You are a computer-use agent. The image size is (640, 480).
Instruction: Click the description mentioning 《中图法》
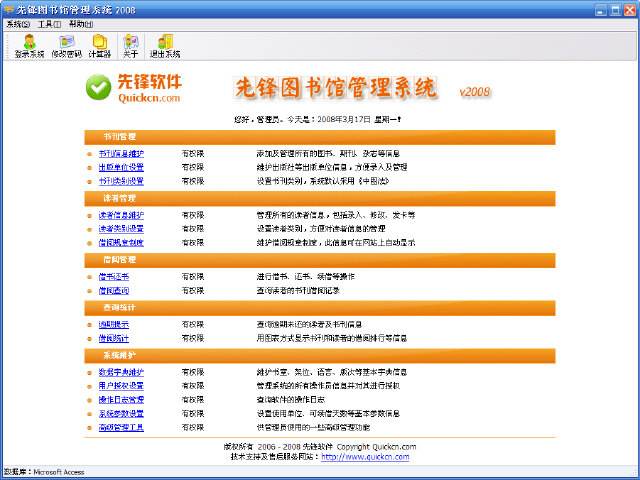[x=323, y=181]
